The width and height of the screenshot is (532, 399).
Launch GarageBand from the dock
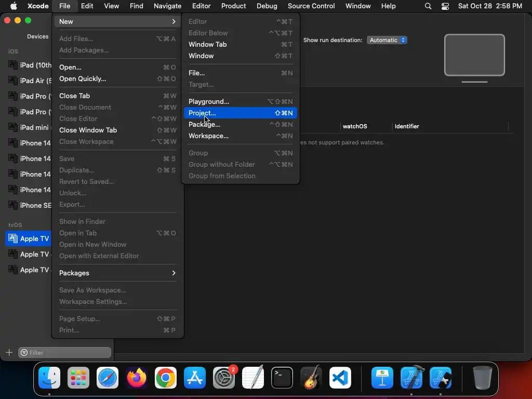tap(311, 378)
